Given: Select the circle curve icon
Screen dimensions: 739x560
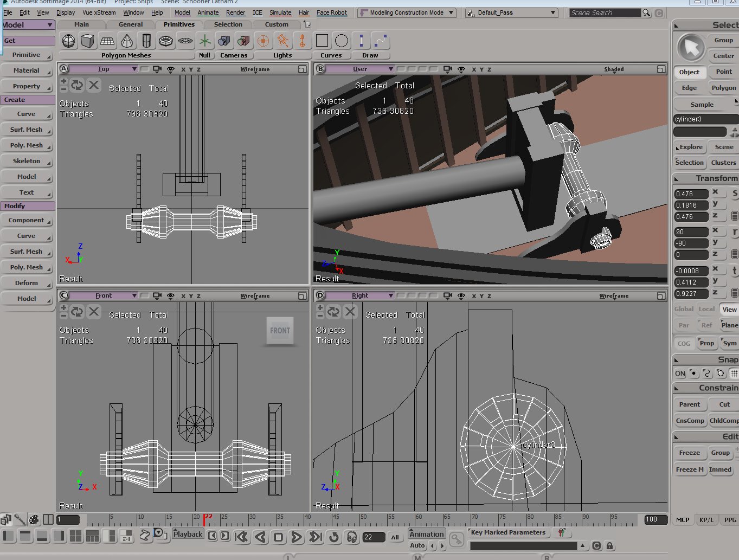Looking at the screenshot, I should click(x=342, y=41).
